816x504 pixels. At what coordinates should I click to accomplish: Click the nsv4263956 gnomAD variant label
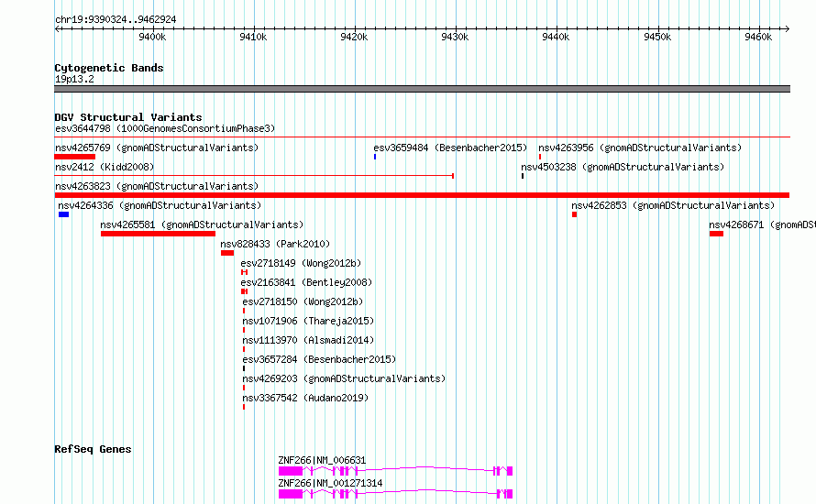click(640, 148)
